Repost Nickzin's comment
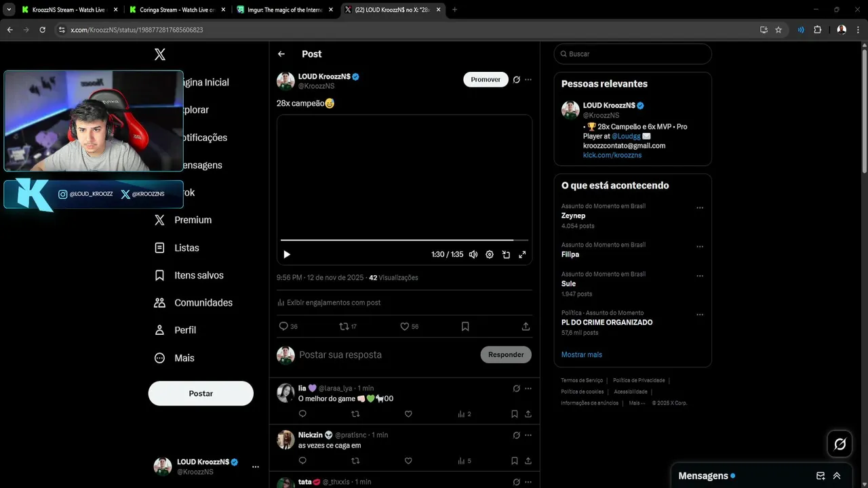Viewport: 868px width, 488px height. click(x=355, y=461)
